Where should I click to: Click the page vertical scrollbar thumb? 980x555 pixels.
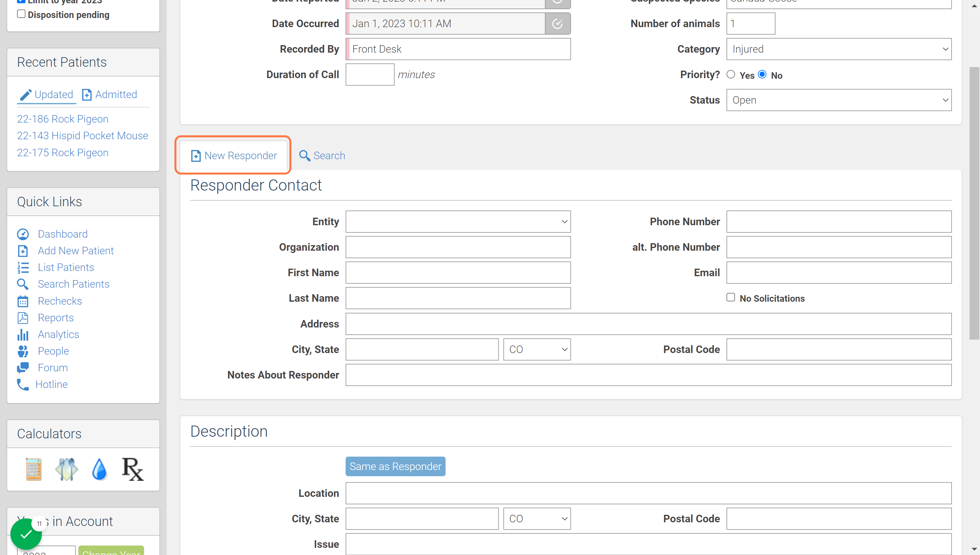(x=974, y=203)
